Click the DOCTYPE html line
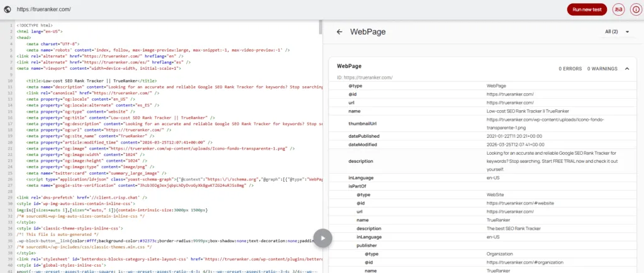The image size is (644, 273). click(x=35, y=25)
